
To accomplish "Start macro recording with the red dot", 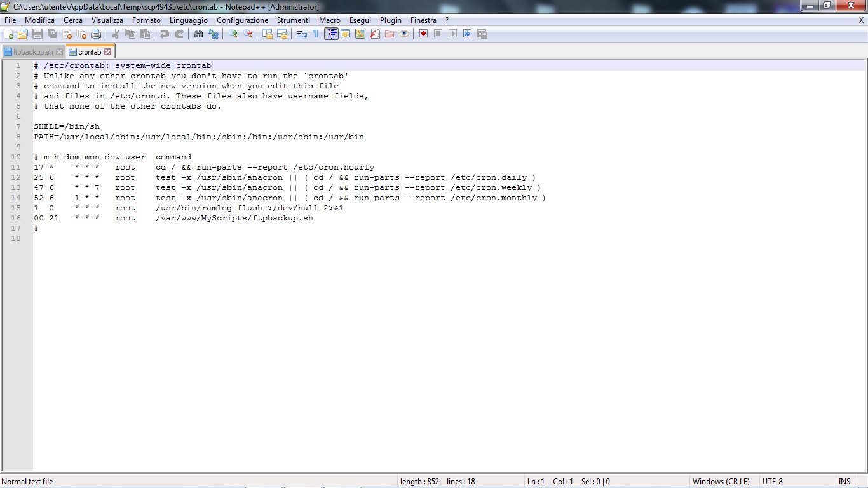I will [424, 34].
